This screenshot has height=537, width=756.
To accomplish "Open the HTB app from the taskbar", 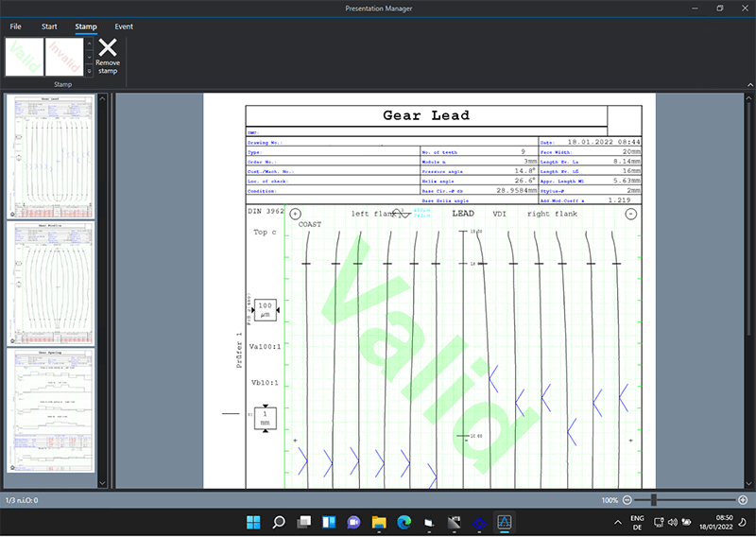I will [455, 522].
